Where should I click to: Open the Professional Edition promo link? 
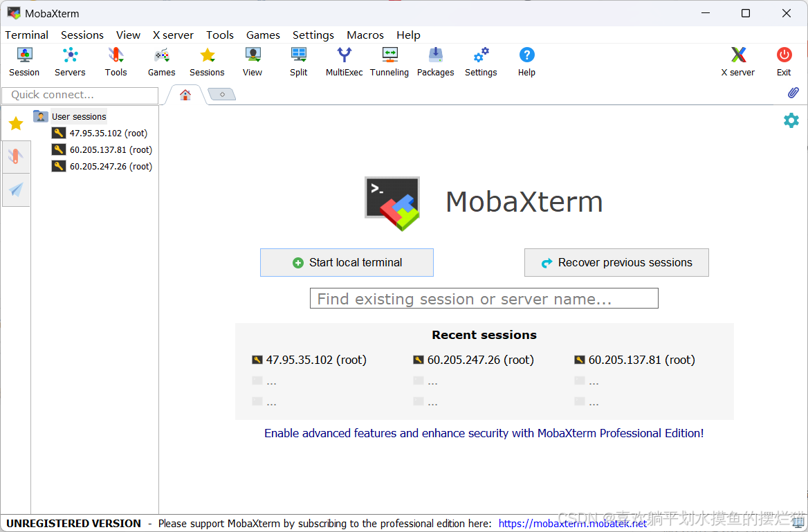pos(484,433)
